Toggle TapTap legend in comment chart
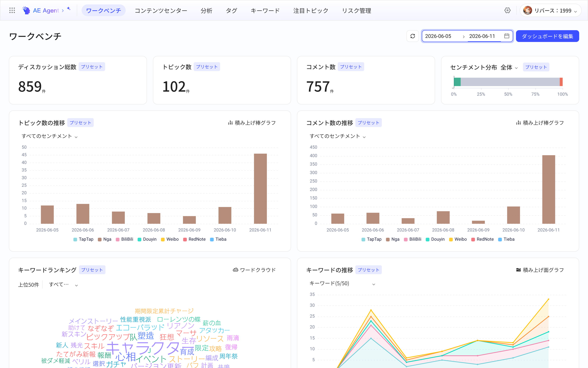The image size is (588, 368). [372, 239]
